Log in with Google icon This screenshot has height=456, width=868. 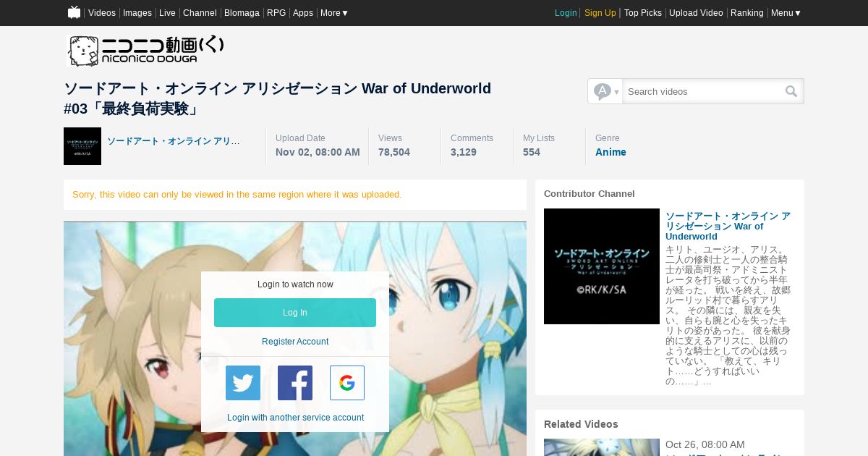pos(347,383)
